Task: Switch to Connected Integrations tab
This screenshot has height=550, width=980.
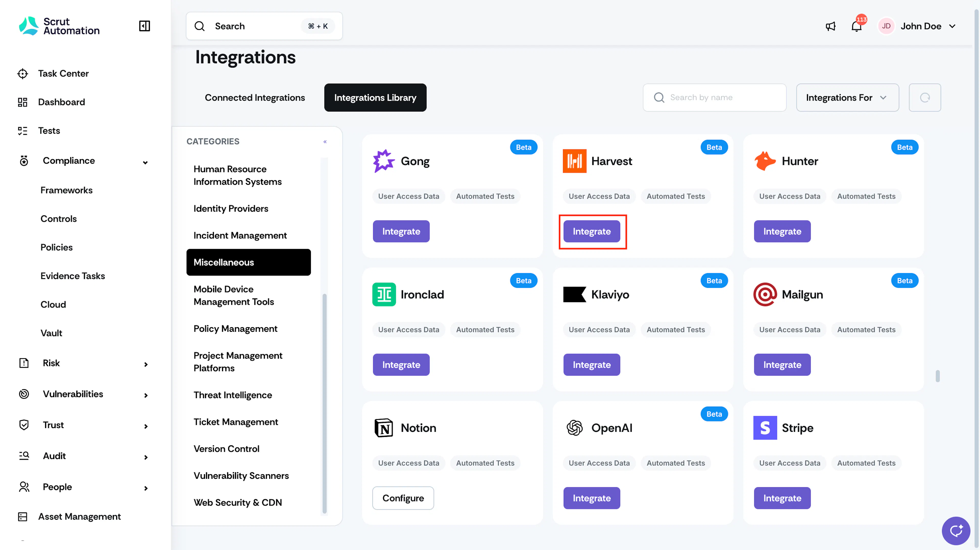Action: tap(255, 98)
